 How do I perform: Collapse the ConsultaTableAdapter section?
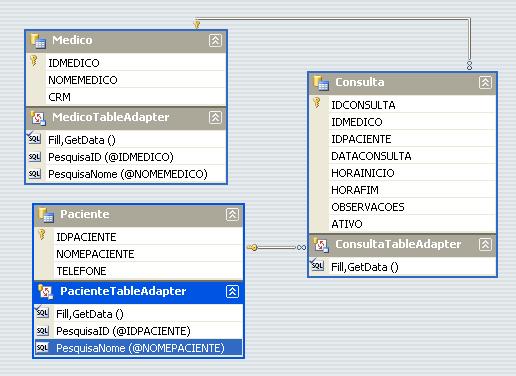tap(485, 245)
